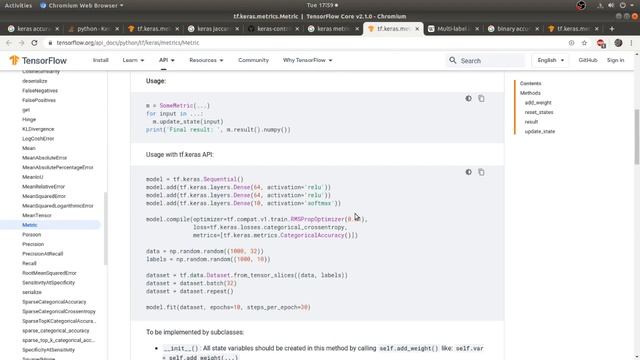The width and height of the screenshot is (640, 360).
Task: Jump to Methods section in Contents
Action: click(x=530, y=93)
